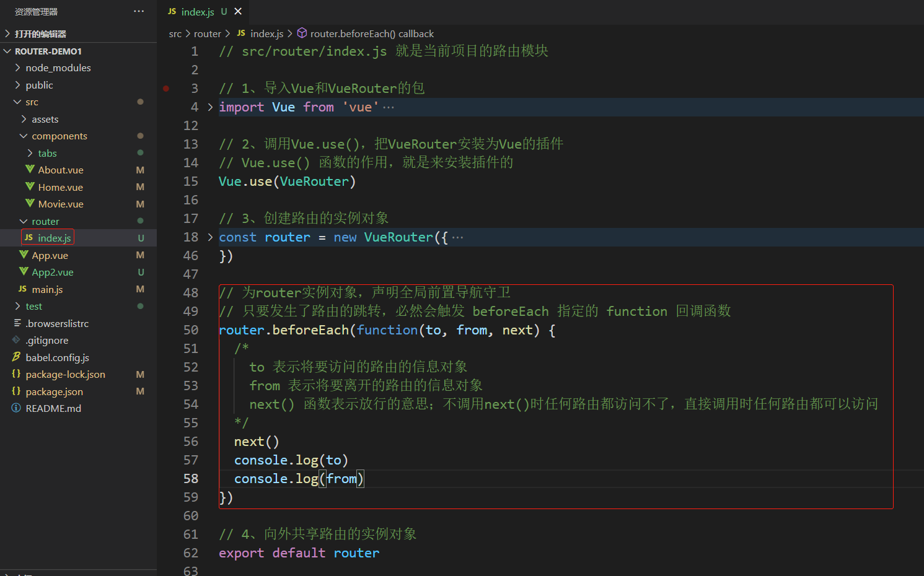Click the index.js breadcrumb segment
The height and width of the screenshot is (576, 924).
point(266,33)
